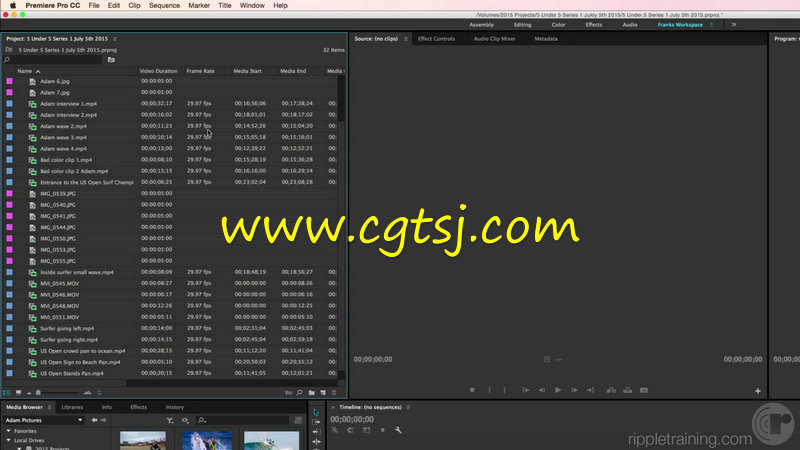Click the Mark Out button in Source monitor
800x450 pixels.
tap(505, 390)
